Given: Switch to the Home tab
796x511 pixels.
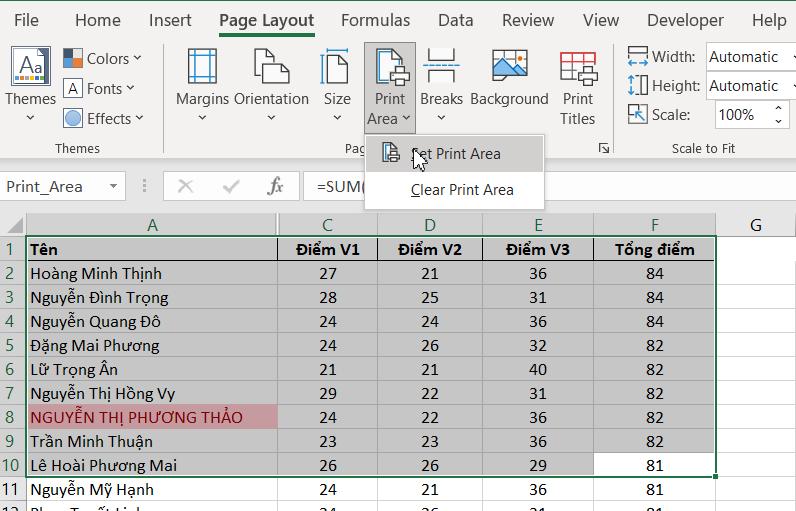Looking at the screenshot, I should 97,20.
